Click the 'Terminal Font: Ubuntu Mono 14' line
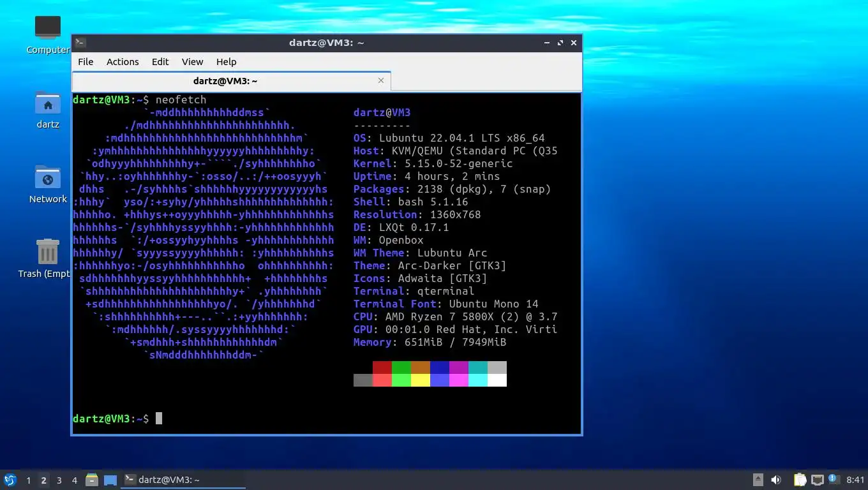 [446, 304]
